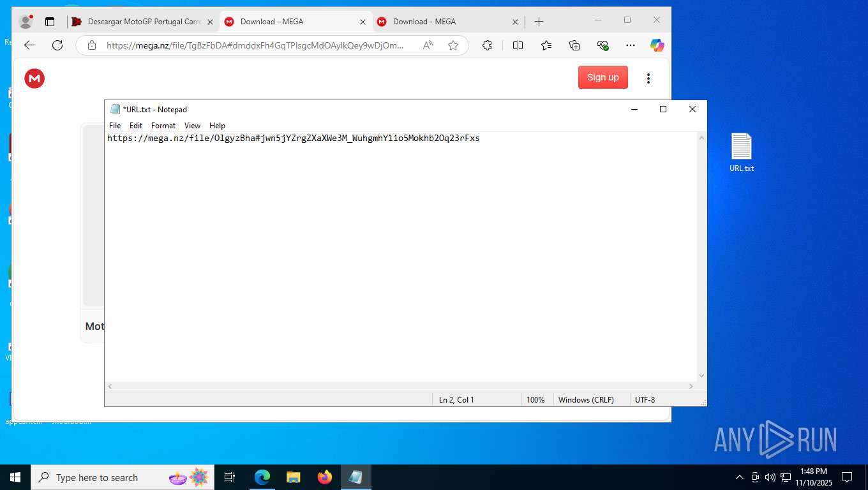Switch to the last Download - MEGA tab
Viewport: 868px width, 490px height.
point(440,22)
